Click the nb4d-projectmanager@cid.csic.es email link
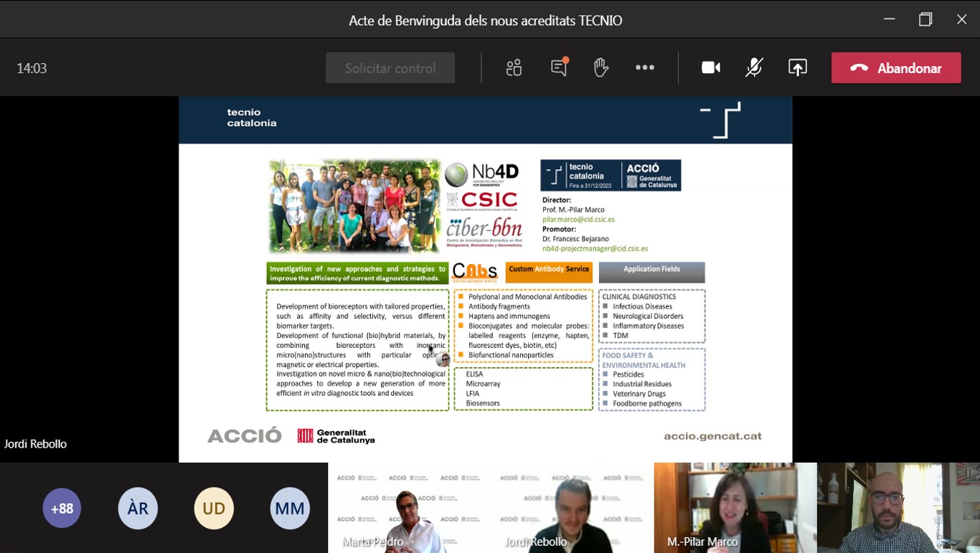 (x=595, y=249)
